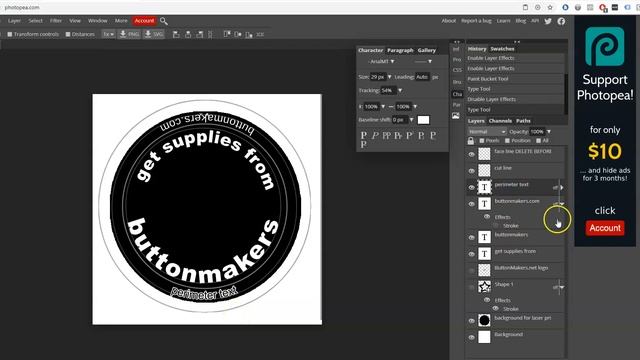The height and width of the screenshot is (360, 640).
Task: Click the red Account button in menu bar
Action: point(144,21)
